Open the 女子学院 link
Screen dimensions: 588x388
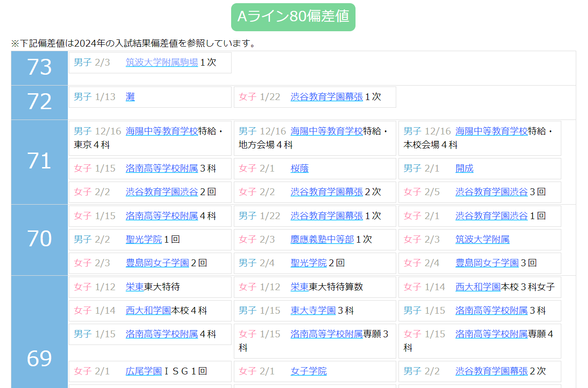coord(308,371)
